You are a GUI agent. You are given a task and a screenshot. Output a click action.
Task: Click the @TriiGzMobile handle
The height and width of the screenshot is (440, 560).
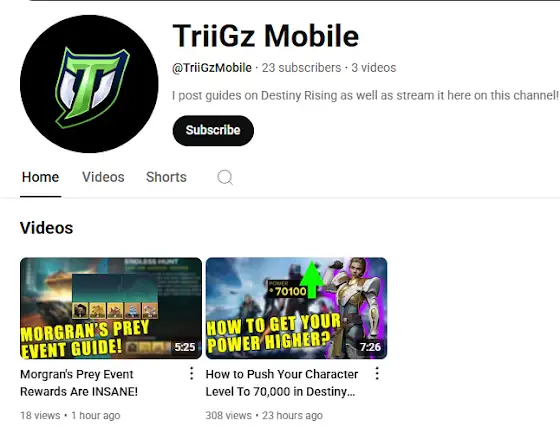click(x=212, y=68)
